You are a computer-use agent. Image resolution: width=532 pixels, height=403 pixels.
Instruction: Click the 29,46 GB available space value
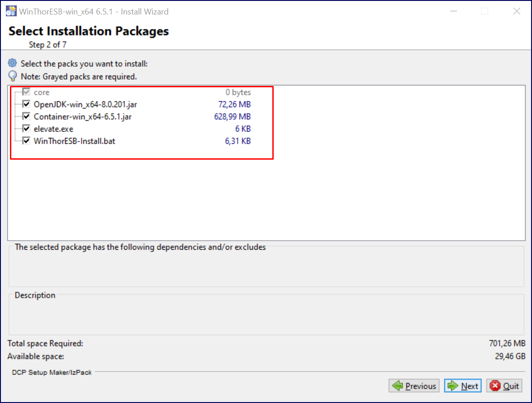(x=510, y=356)
